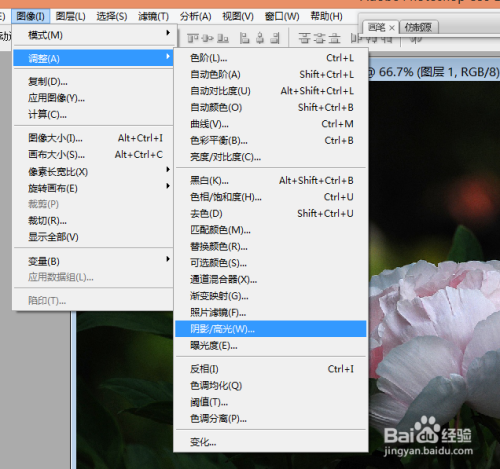This screenshot has width=500, height=469.
Task: Open 色调分离(P)... adjustment
Action: click(271, 419)
